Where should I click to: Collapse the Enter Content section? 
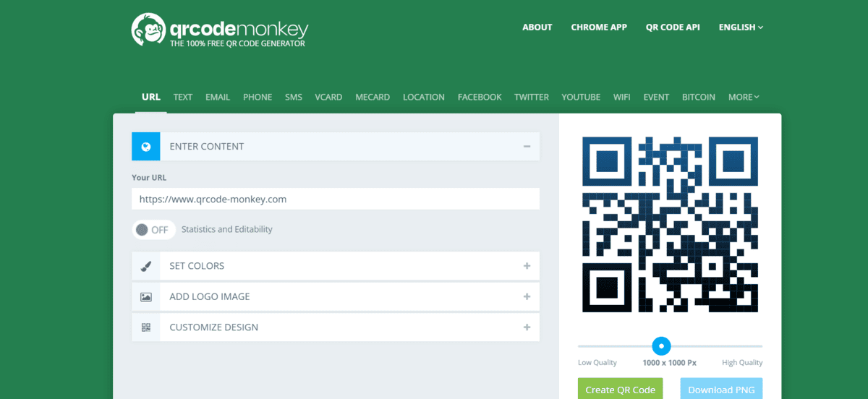point(527,147)
